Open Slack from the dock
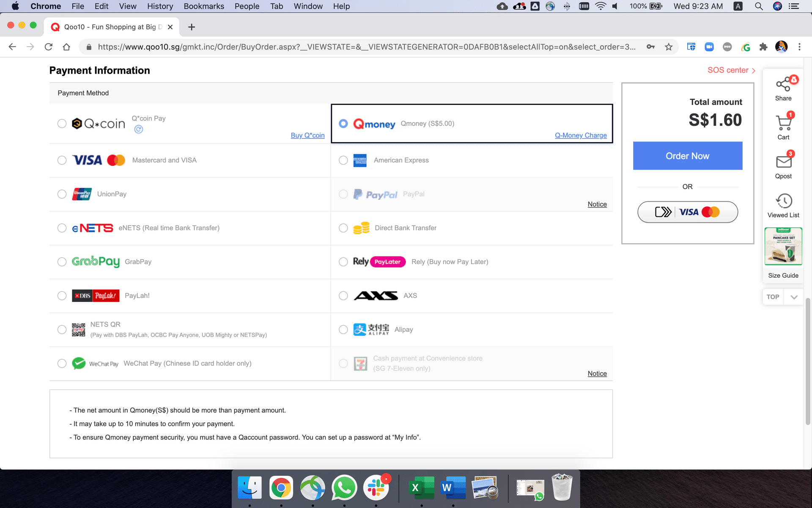This screenshot has width=812, height=508. [376, 488]
